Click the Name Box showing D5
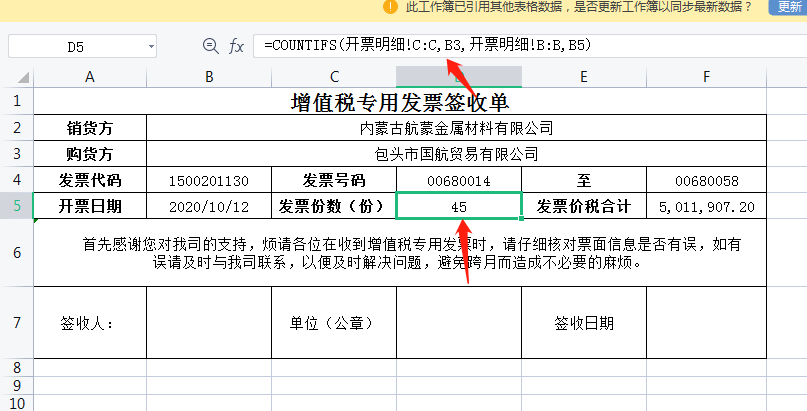This screenshot has height=411, width=807. (76, 47)
